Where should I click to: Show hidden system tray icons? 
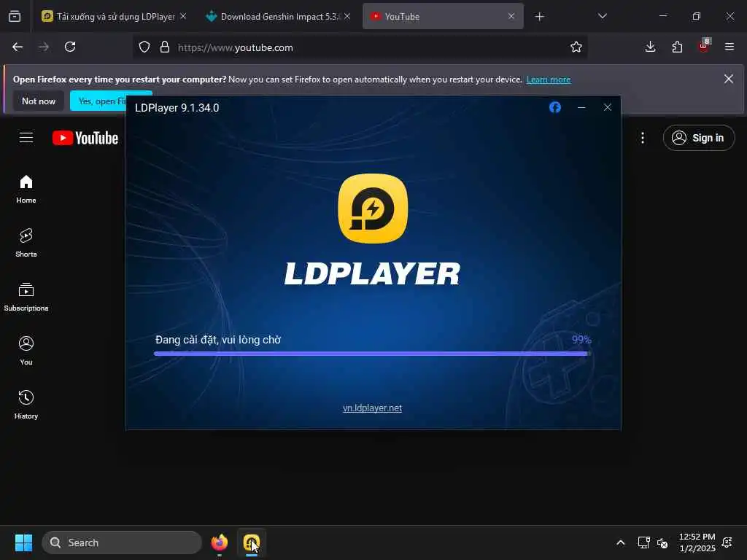pyautogui.click(x=621, y=542)
